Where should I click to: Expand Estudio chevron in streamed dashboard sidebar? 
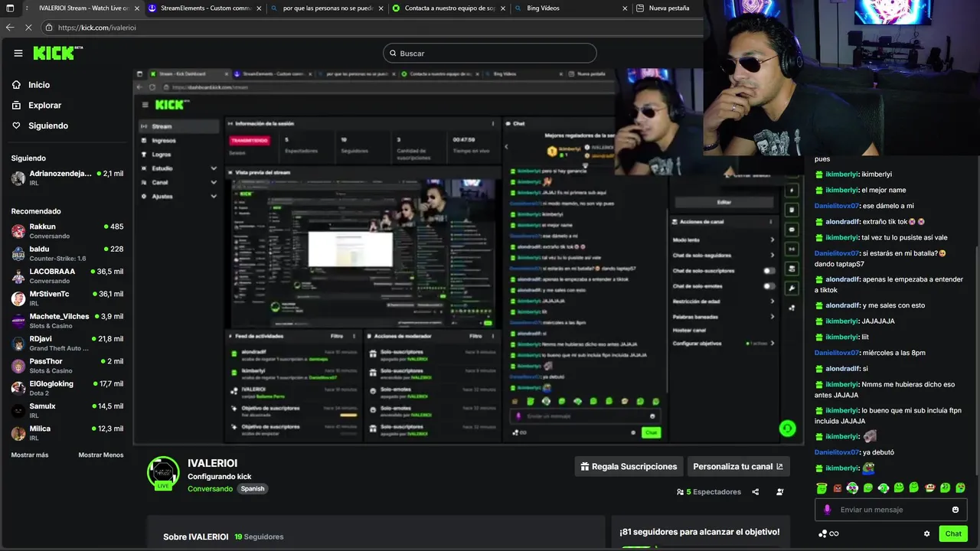coord(214,168)
